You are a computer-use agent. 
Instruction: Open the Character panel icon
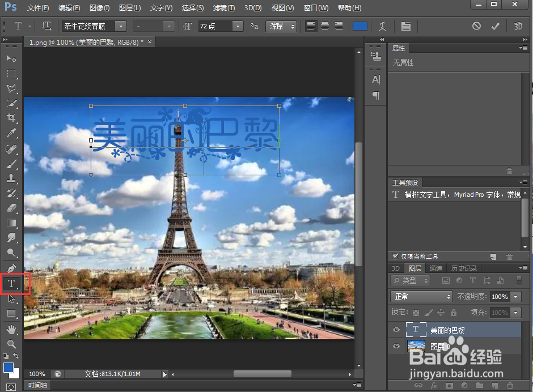375,79
